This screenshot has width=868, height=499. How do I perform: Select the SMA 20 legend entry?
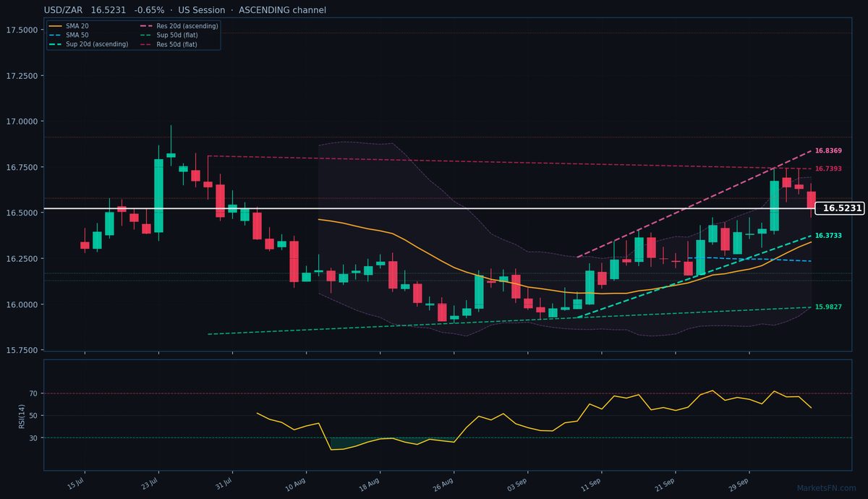point(69,26)
